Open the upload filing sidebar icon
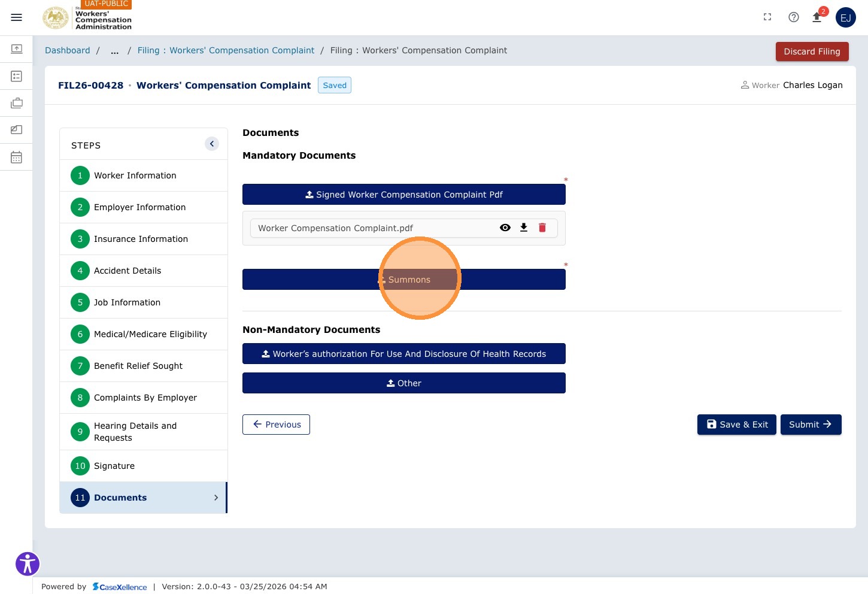 [x=17, y=49]
